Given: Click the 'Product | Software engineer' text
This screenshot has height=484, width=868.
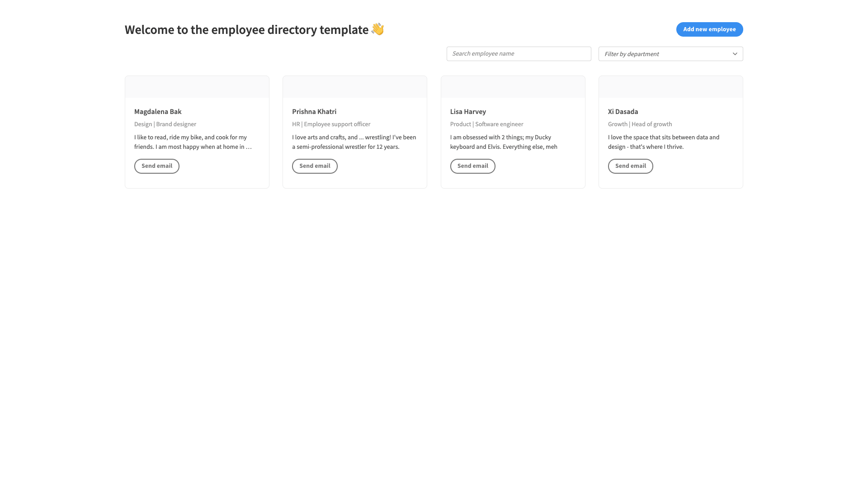Looking at the screenshot, I should tap(486, 124).
